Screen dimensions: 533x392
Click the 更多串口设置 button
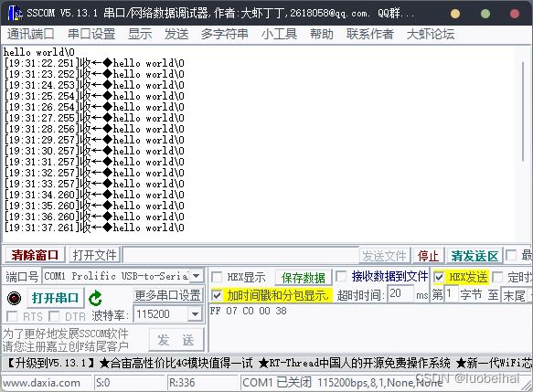point(167,295)
